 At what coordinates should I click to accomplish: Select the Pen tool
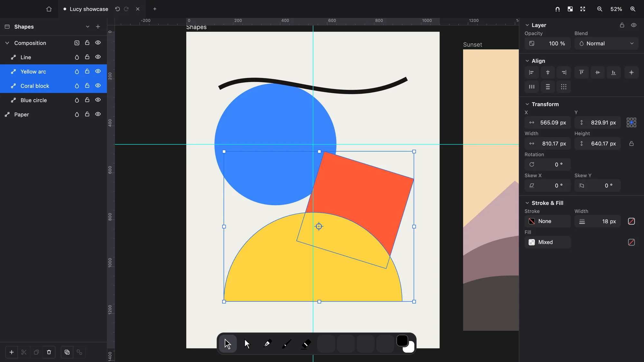267,344
